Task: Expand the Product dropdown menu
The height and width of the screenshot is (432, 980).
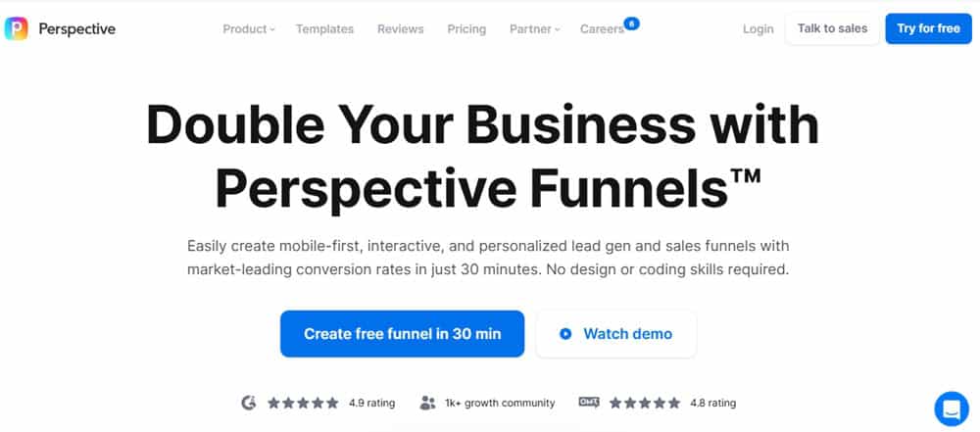Action: (249, 28)
